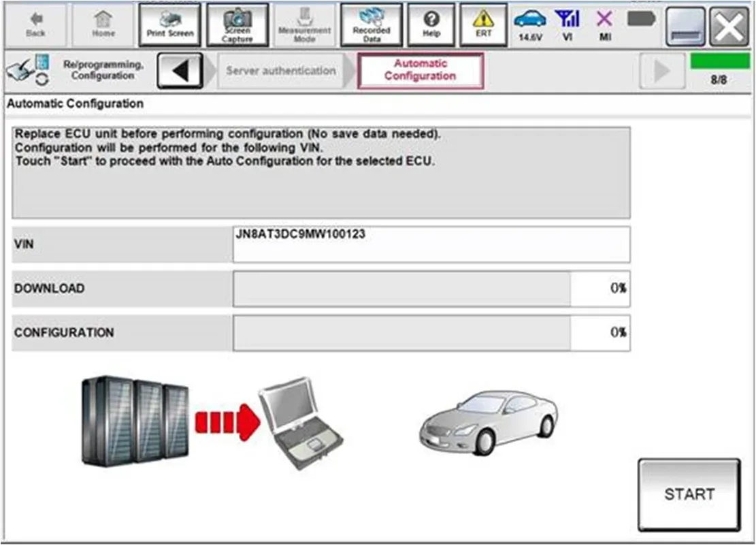The image size is (756, 546).
Task: Click the CONFIGURATION 0% value
Action: point(618,332)
